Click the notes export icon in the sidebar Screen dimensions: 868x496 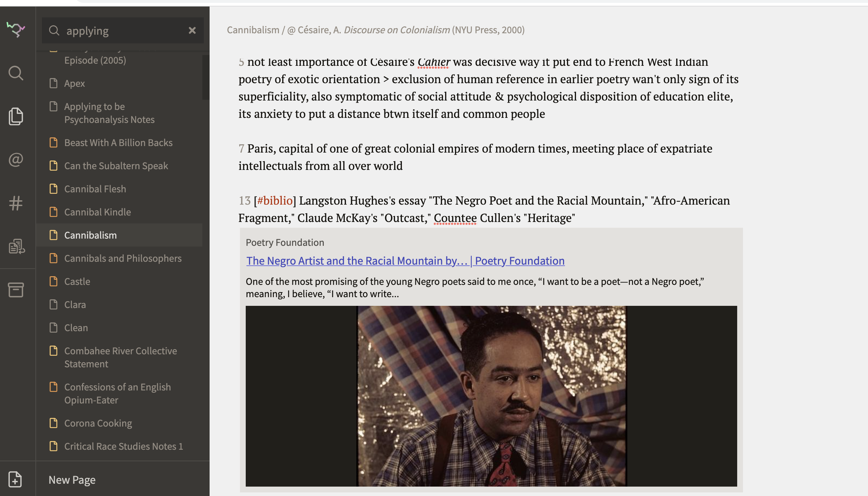click(16, 246)
